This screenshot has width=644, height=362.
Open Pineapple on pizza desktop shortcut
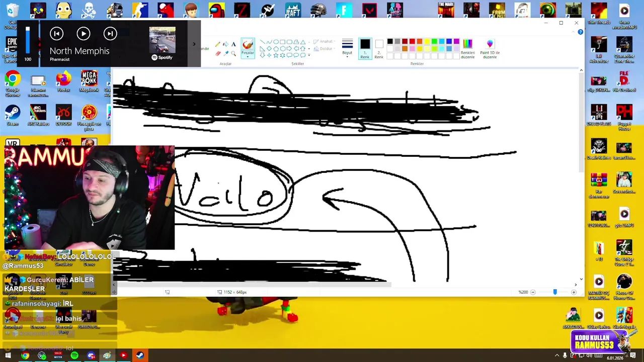89,118
